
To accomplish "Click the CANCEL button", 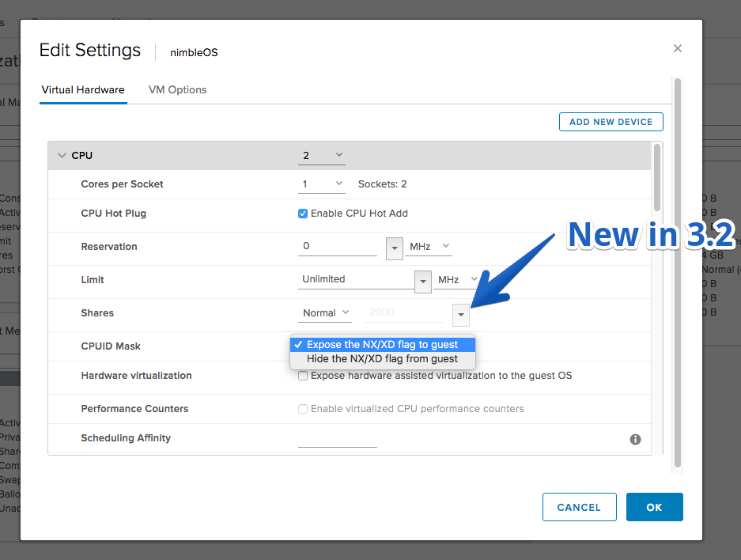I will click(580, 507).
